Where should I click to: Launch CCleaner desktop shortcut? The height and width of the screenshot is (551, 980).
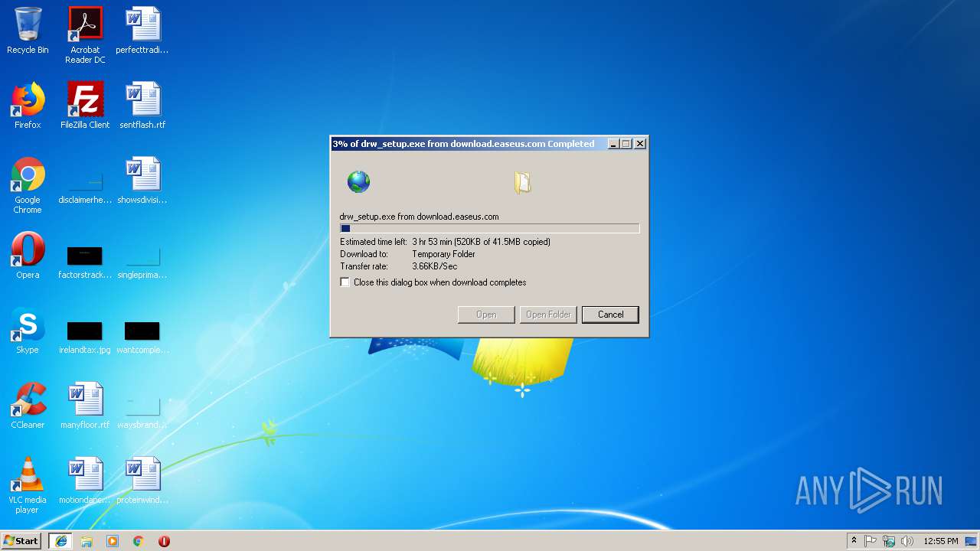pos(28,406)
